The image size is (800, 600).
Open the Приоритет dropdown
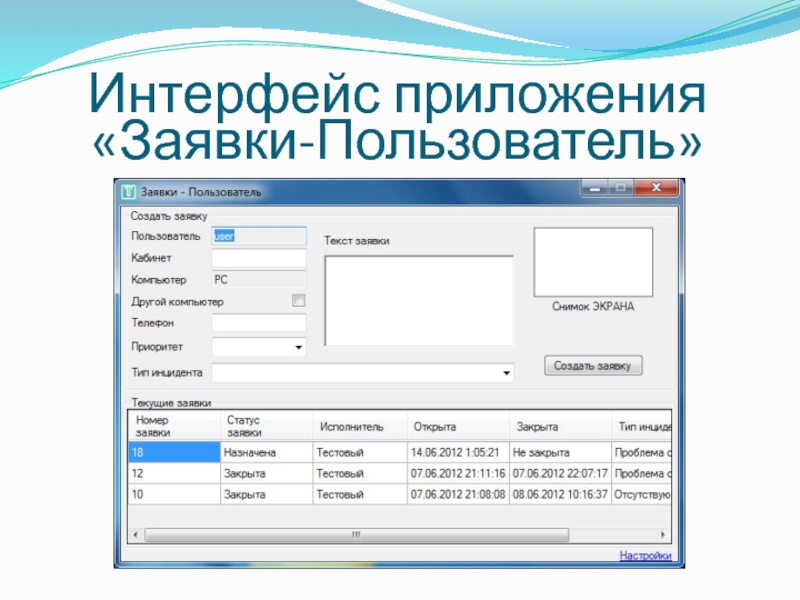point(298,348)
